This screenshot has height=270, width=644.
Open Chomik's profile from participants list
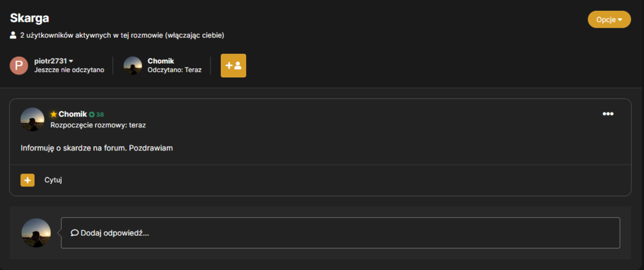160,61
